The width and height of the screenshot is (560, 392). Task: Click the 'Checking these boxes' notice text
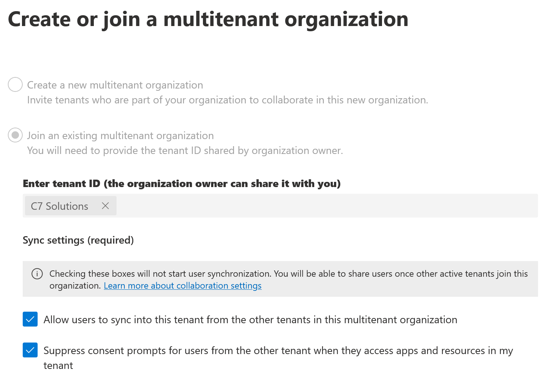(289, 274)
